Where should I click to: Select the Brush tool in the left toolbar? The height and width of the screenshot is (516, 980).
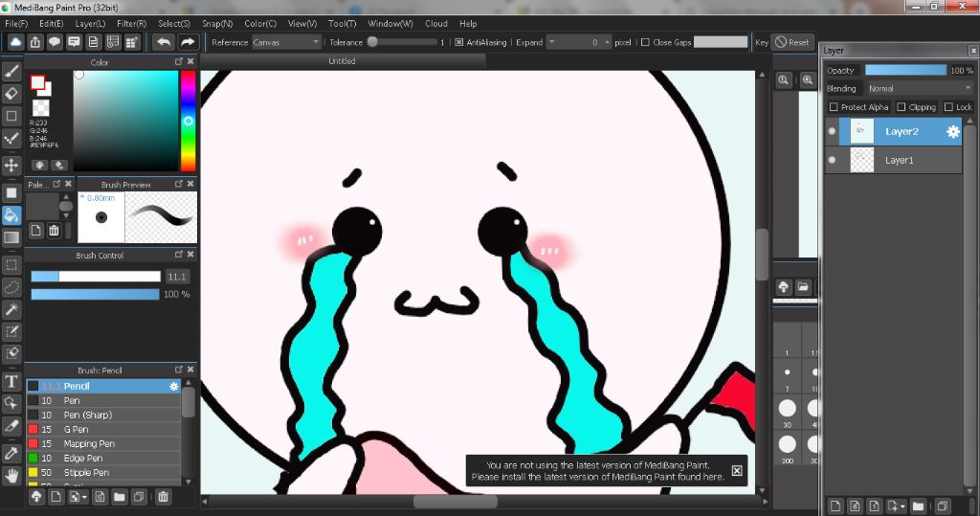click(11, 71)
